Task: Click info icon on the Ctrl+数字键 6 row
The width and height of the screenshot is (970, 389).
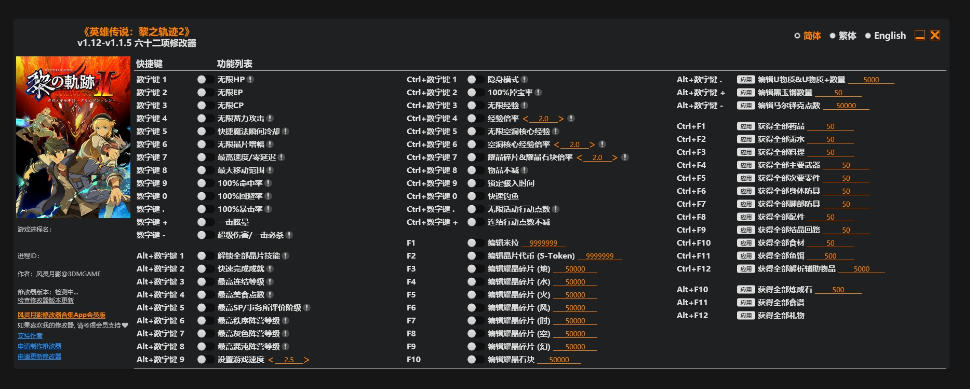Action: pyautogui.click(x=602, y=145)
